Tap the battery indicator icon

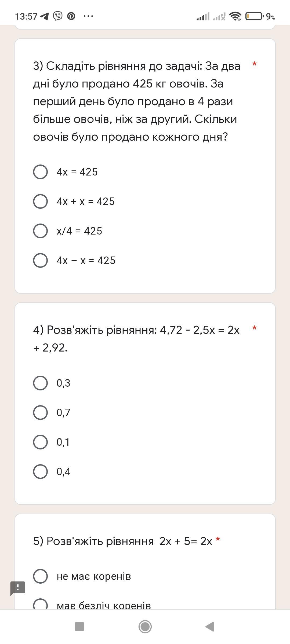[254, 16]
